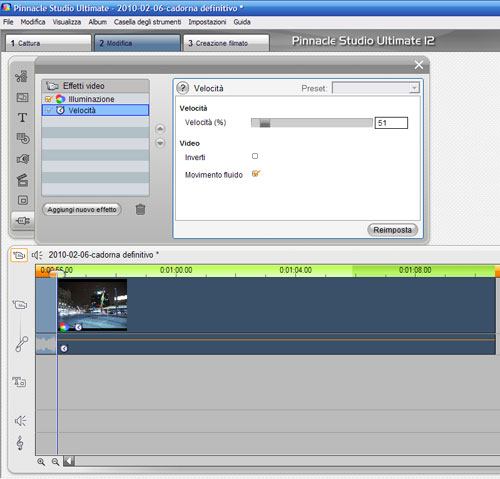Switch to the 3 Creazione filmato tab

tap(226, 43)
